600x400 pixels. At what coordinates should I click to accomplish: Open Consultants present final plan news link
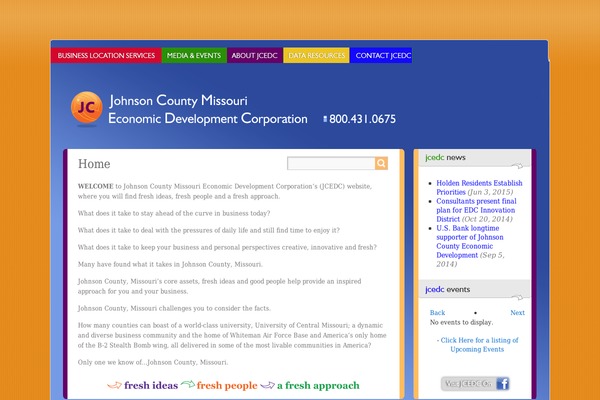[x=476, y=210]
